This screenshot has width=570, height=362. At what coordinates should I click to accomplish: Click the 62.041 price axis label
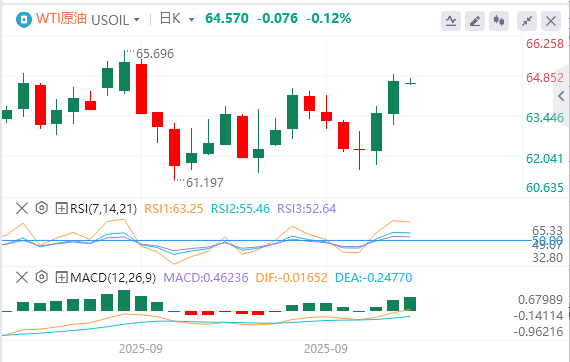545,158
